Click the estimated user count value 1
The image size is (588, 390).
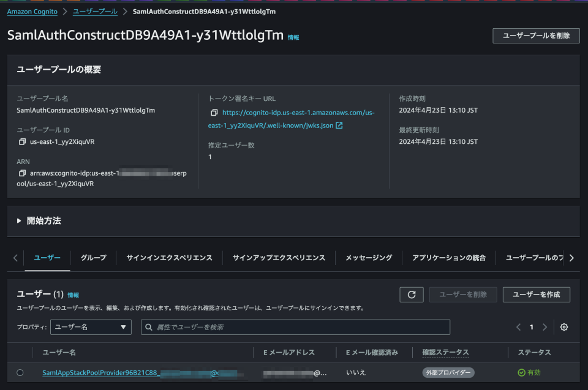210,157
